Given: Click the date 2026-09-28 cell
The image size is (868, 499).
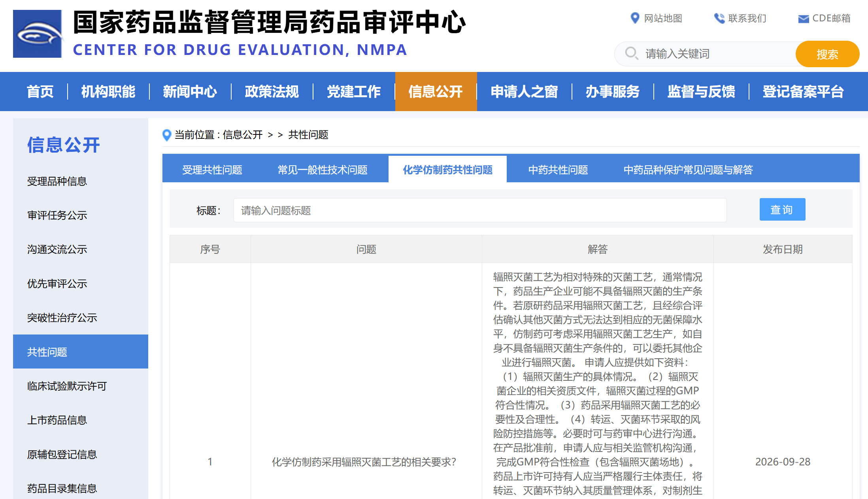Looking at the screenshot, I should (783, 462).
